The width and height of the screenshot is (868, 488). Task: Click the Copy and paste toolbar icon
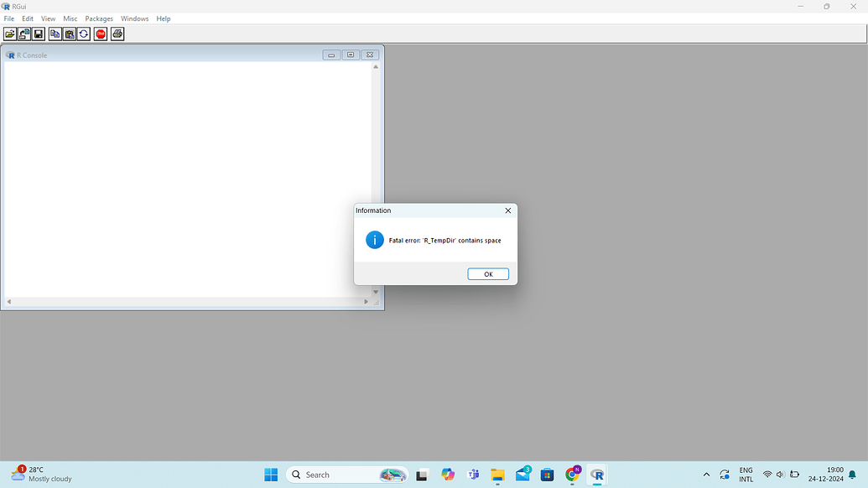(84, 34)
